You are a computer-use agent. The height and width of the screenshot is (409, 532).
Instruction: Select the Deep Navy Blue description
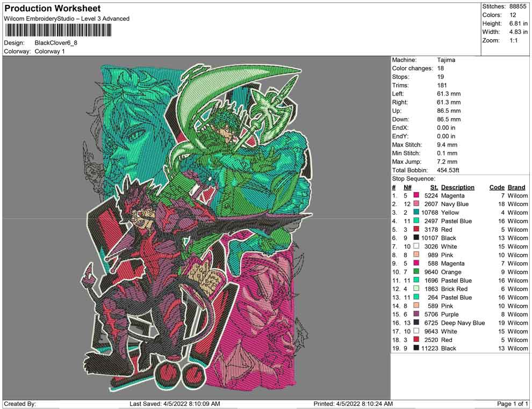coord(463,323)
